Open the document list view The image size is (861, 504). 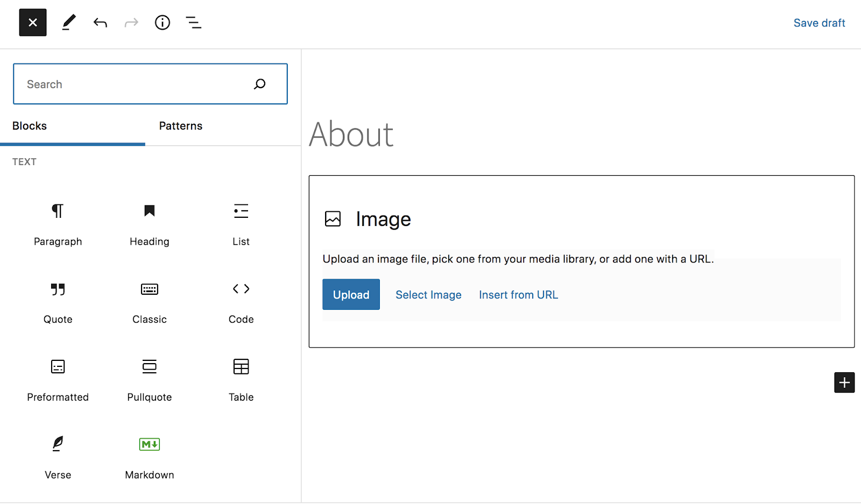(x=193, y=23)
